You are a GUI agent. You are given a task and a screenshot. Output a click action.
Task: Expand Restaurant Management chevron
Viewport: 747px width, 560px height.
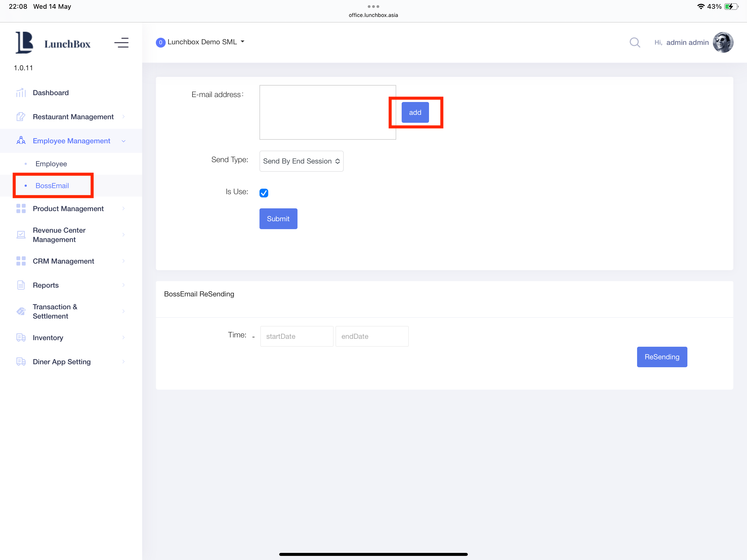click(x=124, y=116)
